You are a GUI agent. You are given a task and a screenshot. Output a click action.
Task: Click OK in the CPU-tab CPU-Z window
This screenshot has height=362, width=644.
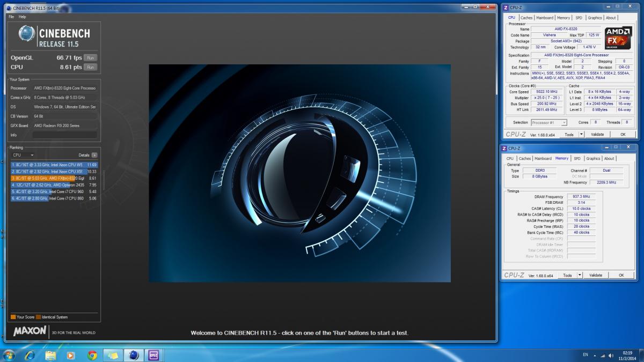click(x=623, y=135)
